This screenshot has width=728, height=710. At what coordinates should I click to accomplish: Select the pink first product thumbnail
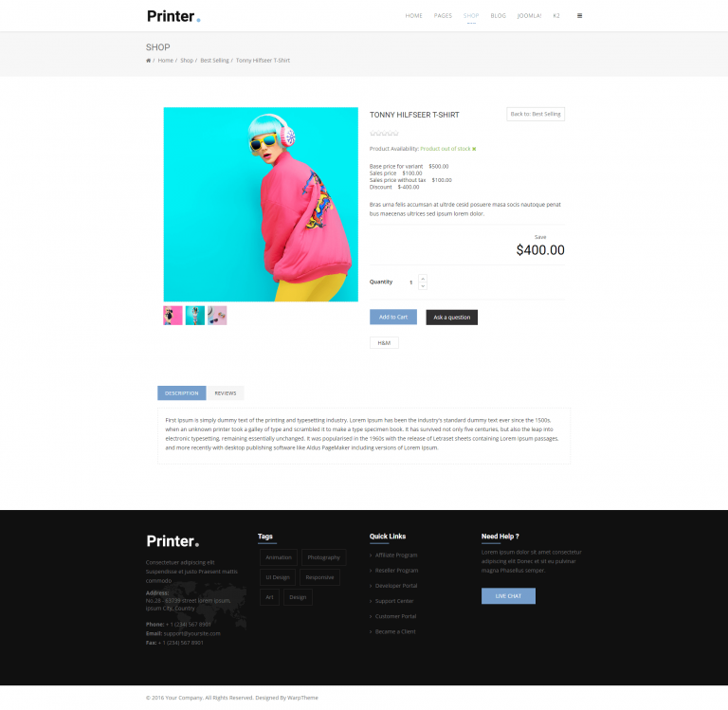(x=173, y=316)
